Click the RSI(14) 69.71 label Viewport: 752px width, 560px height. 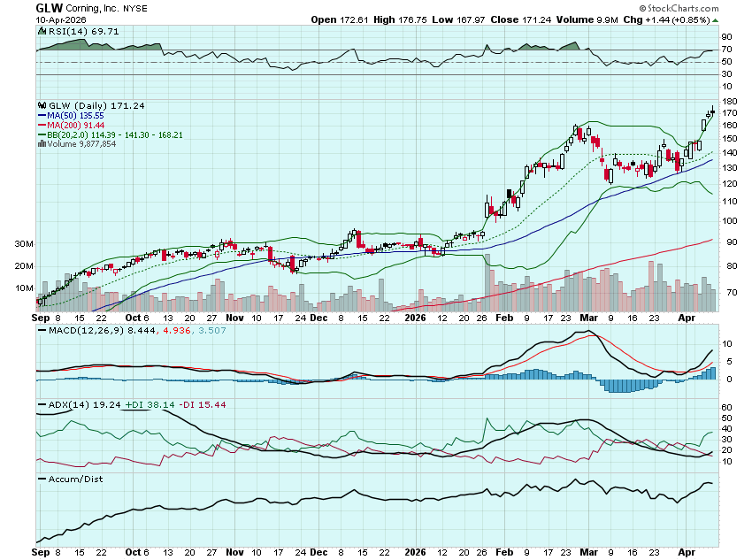[x=83, y=32]
